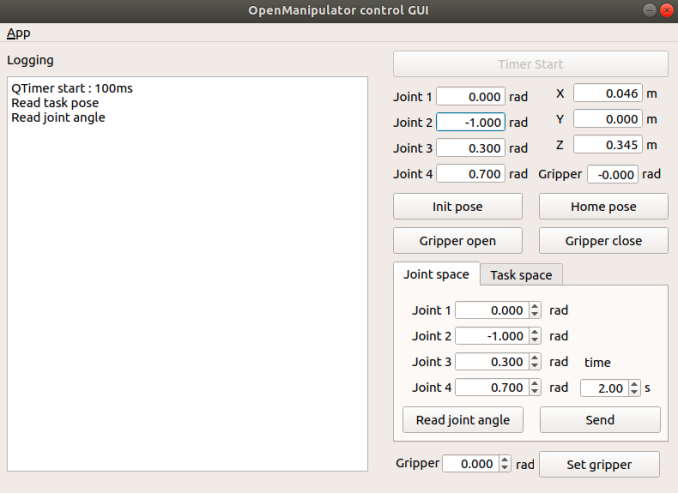This screenshot has width=678, height=493.
Task: Move arm to Home pose
Action: (x=604, y=207)
